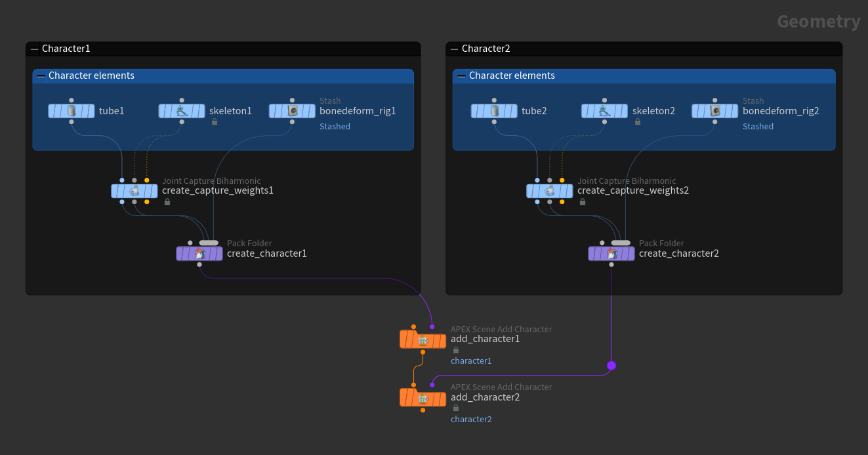Select the create_capture_weights1 node icon
The image size is (868, 455).
[x=134, y=191]
